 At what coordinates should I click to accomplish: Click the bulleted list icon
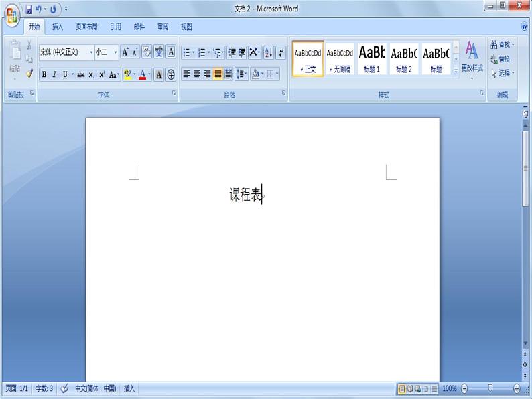tap(187, 52)
